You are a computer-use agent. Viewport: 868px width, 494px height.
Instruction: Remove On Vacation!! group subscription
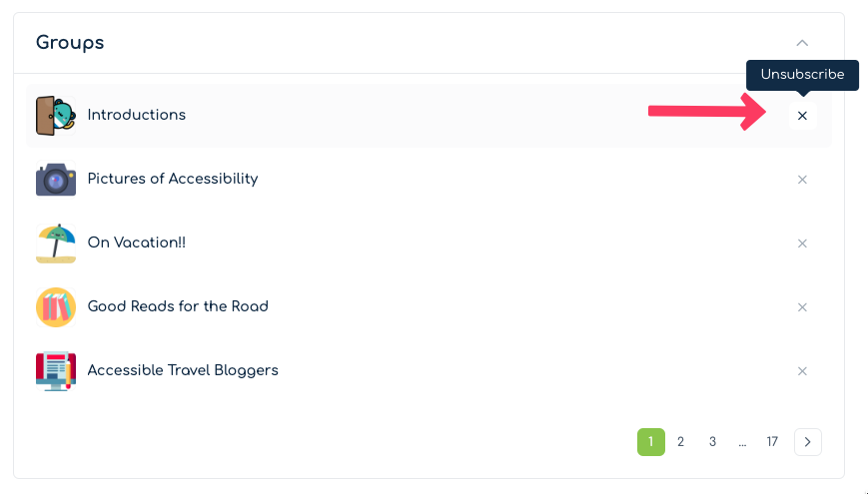click(802, 244)
